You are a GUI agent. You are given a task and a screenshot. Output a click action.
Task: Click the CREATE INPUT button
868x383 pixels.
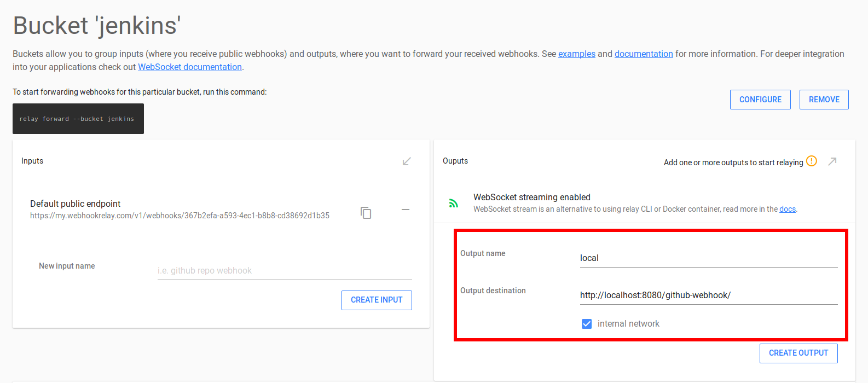(x=377, y=300)
